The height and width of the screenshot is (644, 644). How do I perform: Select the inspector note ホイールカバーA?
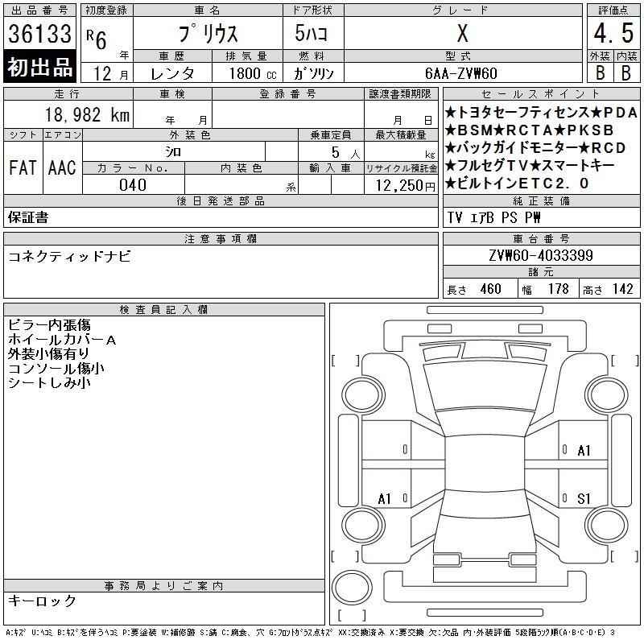coord(62,339)
